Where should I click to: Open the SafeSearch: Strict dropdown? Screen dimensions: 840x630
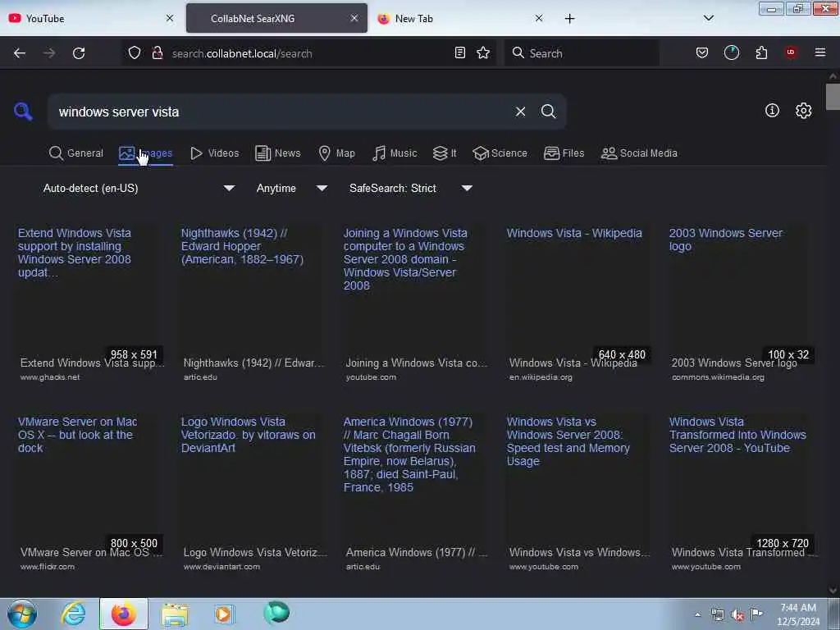coord(411,188)
